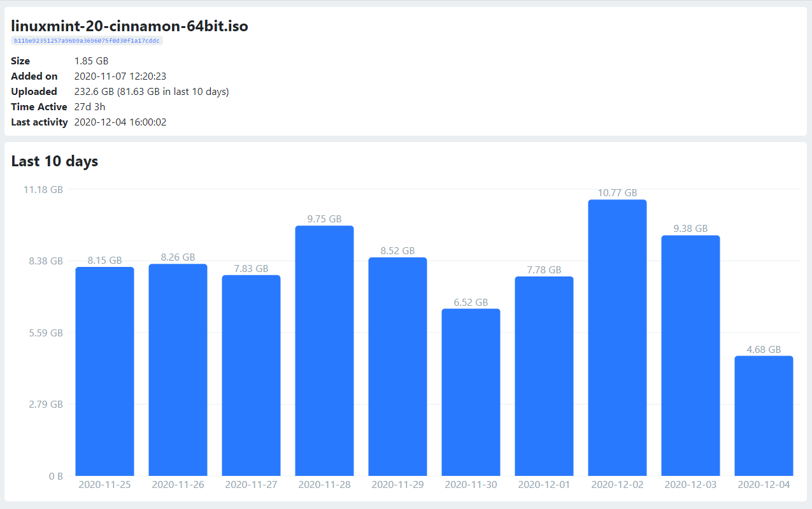Click the added date 2020-11-07 12:20:23
The height and width of the screenshot is (509, 812).
pos(120,76)
